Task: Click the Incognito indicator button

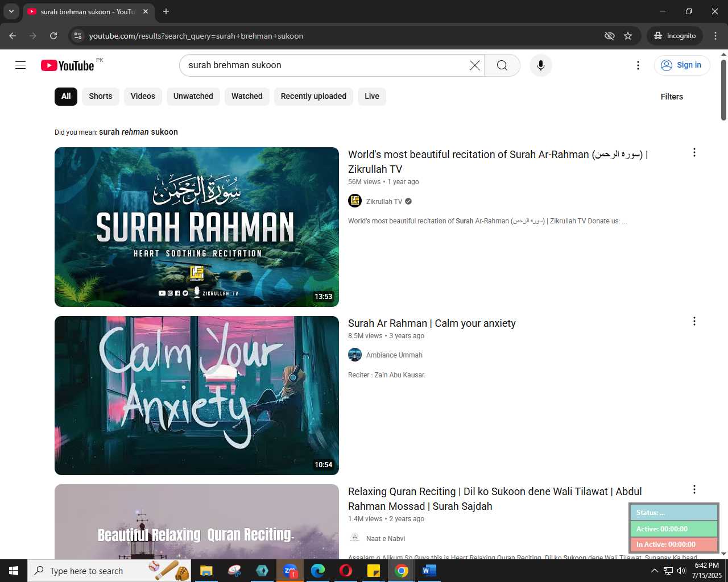Action: click(x=675, y=36)
